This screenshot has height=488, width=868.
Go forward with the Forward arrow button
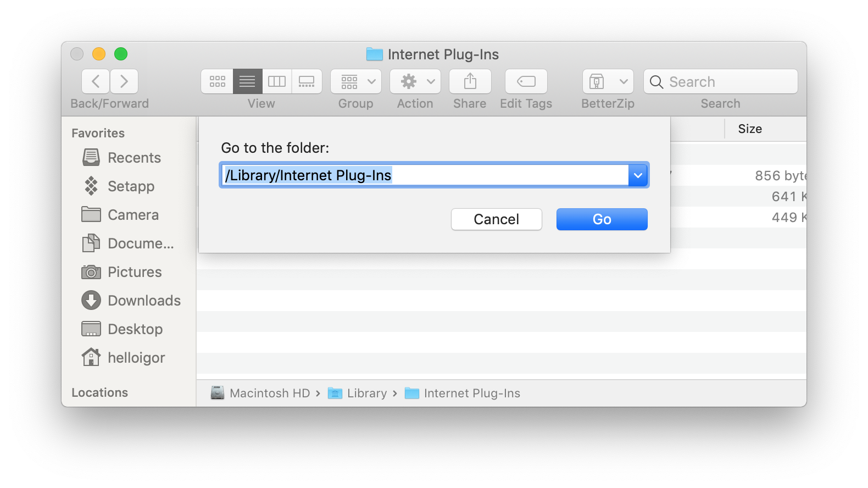click(124, 81)
